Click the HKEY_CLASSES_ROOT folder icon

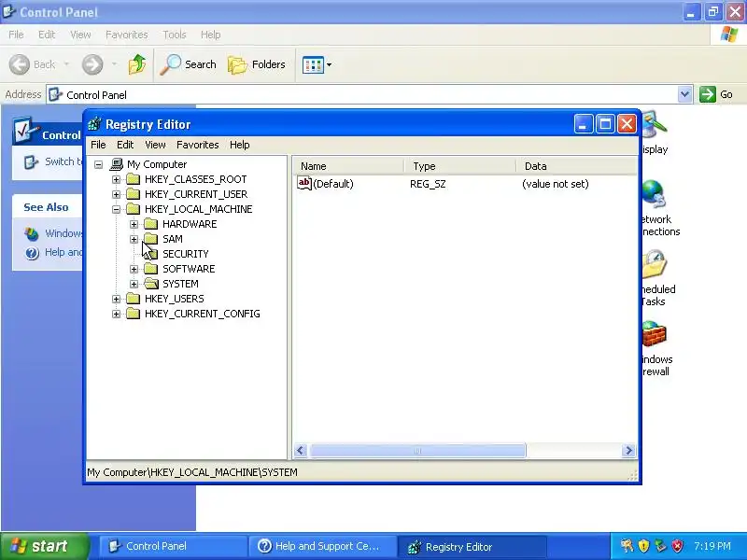click(133, 179)
